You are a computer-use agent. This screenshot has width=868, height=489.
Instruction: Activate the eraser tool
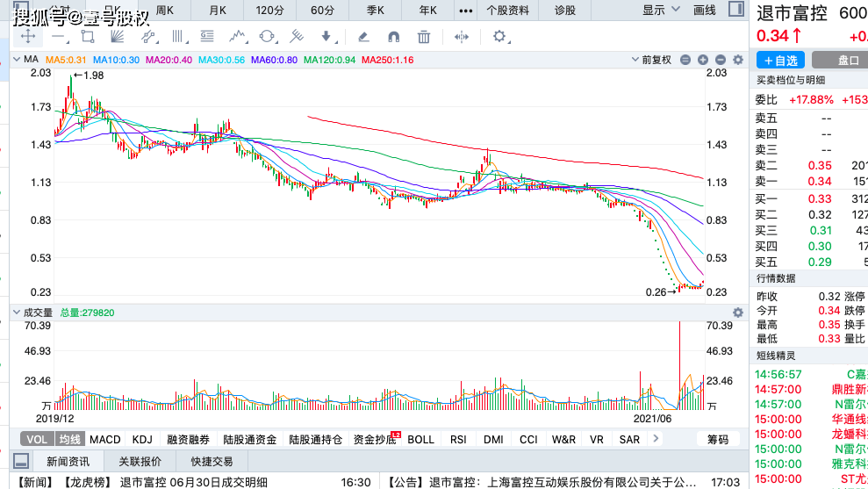pos(363,37)
